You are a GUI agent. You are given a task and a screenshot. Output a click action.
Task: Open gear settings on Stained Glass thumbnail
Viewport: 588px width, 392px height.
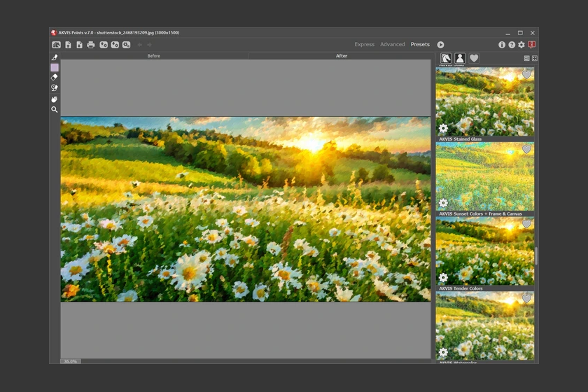pyautogui.click(x=443, y=203)
